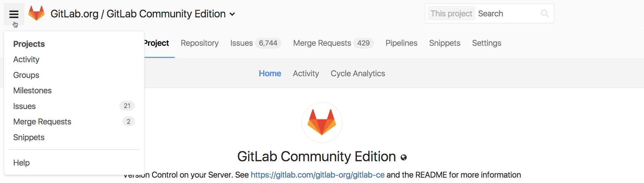Open Help from the side menu

(21, 163)
